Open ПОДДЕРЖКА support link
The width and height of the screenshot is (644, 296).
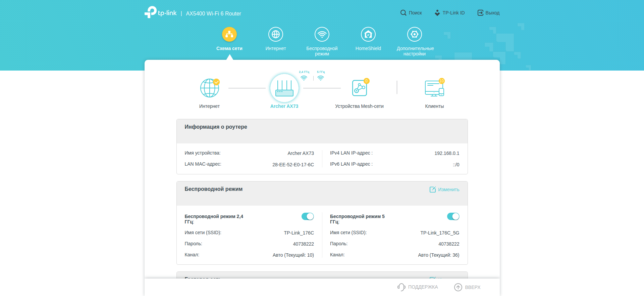[418, 287]
